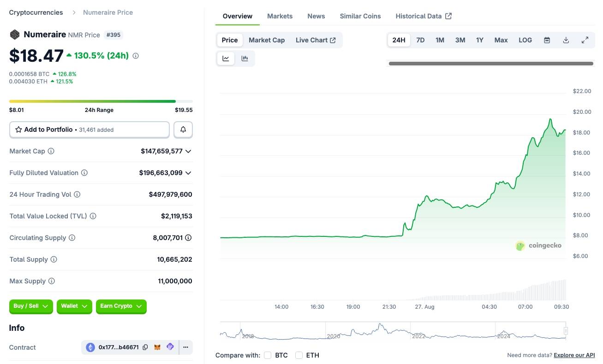Enable ETH comparison checkbox

point(299,355)
